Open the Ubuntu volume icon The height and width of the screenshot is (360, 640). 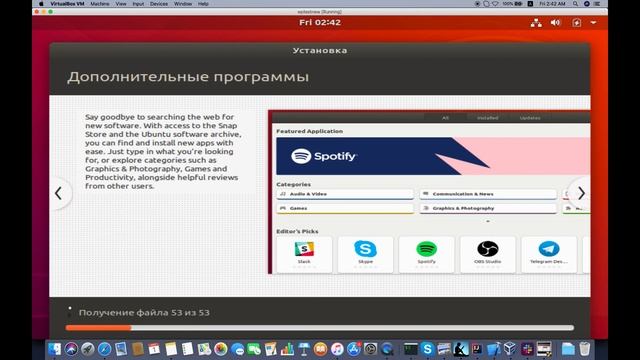point(555,23)
